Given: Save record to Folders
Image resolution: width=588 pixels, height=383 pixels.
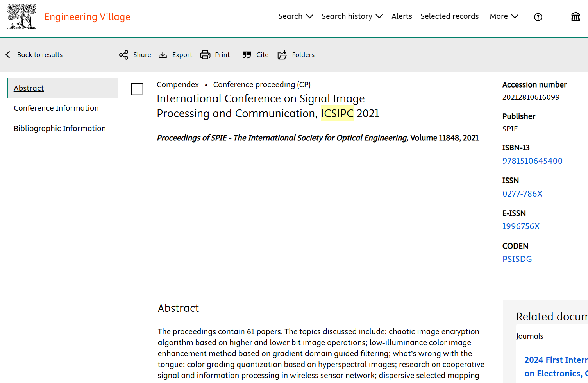Looking at the screenshot, I should click(x=303, y=55).
